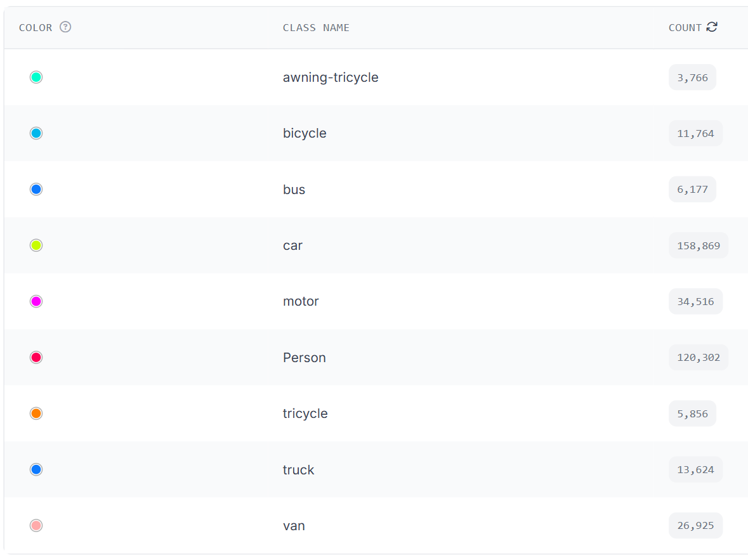Select the 34,516 motor count badge

695,301
